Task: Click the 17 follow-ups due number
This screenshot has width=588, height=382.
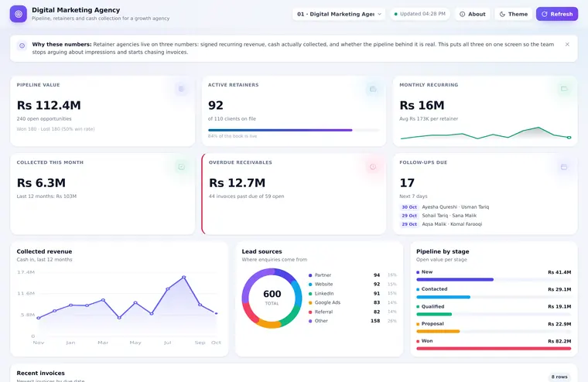Action: pyautogui.click(x=407, y=183)
